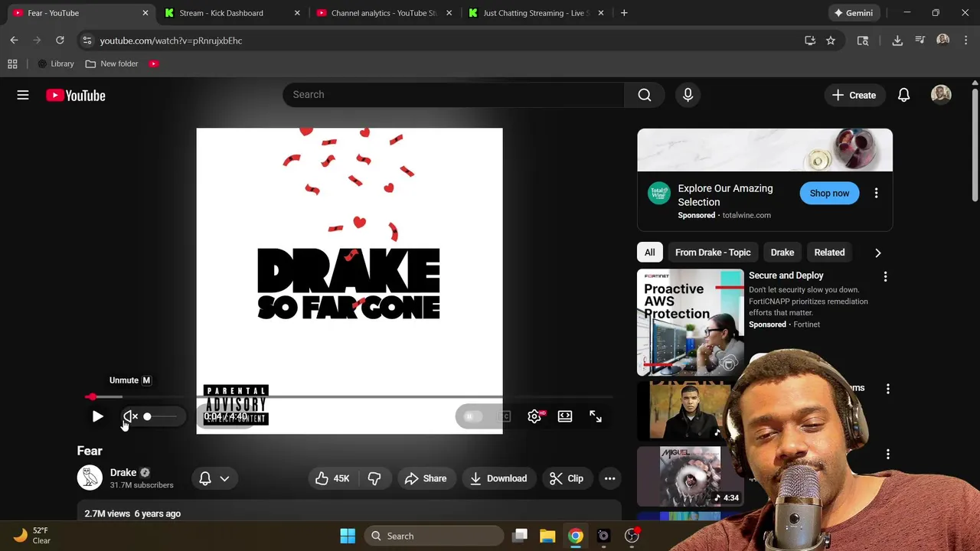Image resolution: width=980 pixels, height=551 pixels.
Task: Open File Explorer from taskbar
Action: (547, 536)
